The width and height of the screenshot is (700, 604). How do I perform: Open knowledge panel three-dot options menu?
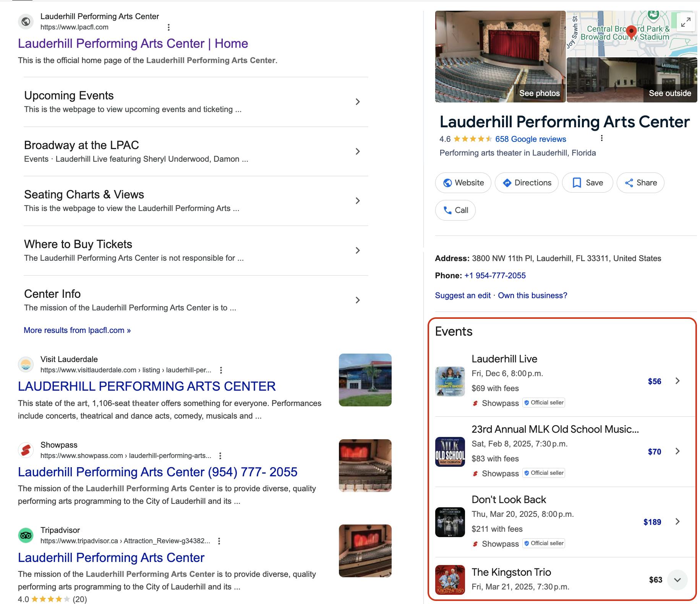point(602,138)
